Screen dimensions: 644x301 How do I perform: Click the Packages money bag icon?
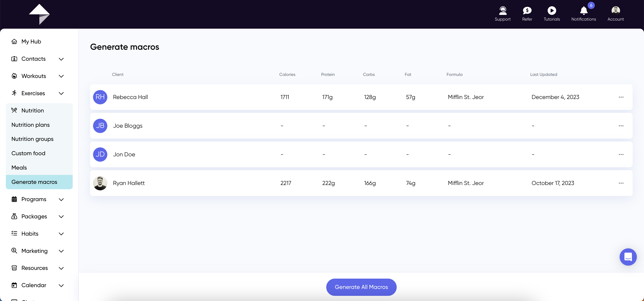click(x=14, y=216)
